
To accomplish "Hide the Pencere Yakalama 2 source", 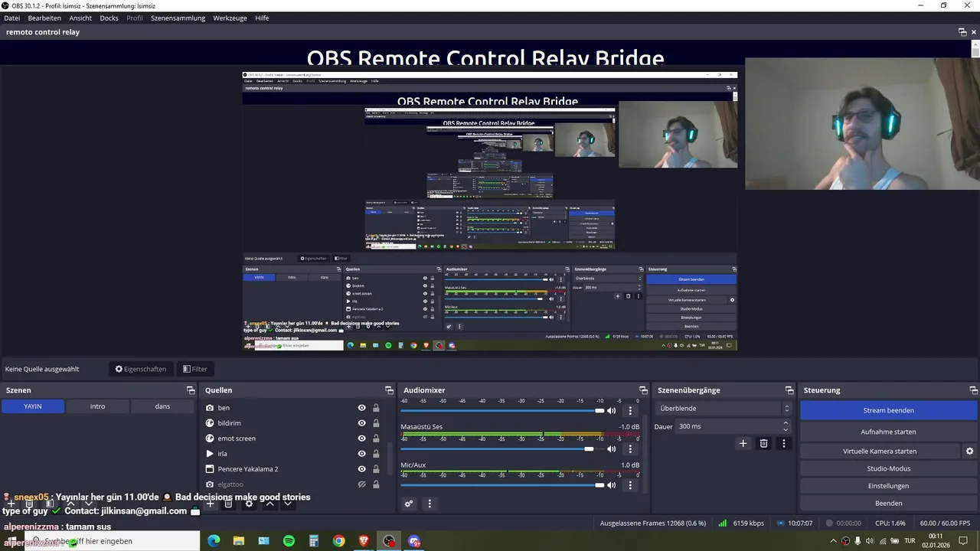I will point(362,469).
